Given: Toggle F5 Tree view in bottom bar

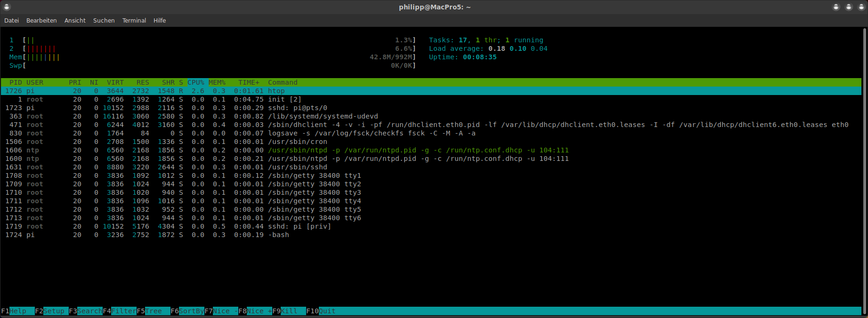Looking at the screenshot, I should pyautogui.click(x=154, y=311).
